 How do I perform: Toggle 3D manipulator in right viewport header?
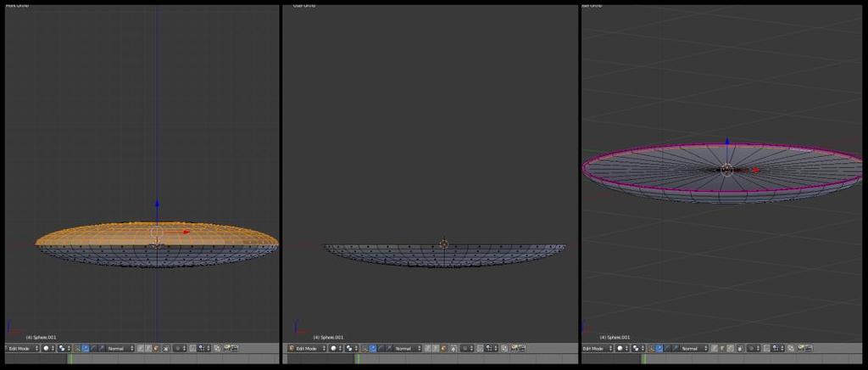tap(651, 349)
